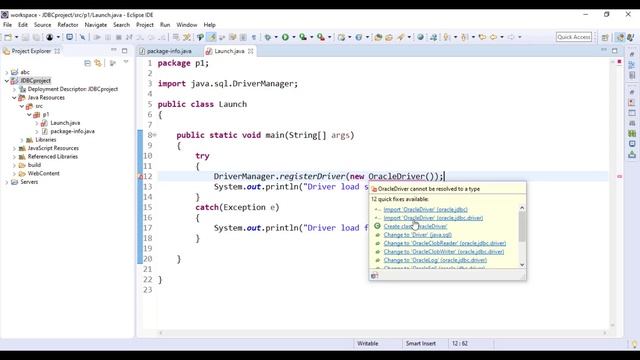Click the Skip All Breakpoints icon
Viewport: 640px width, 360px height.
82,37
